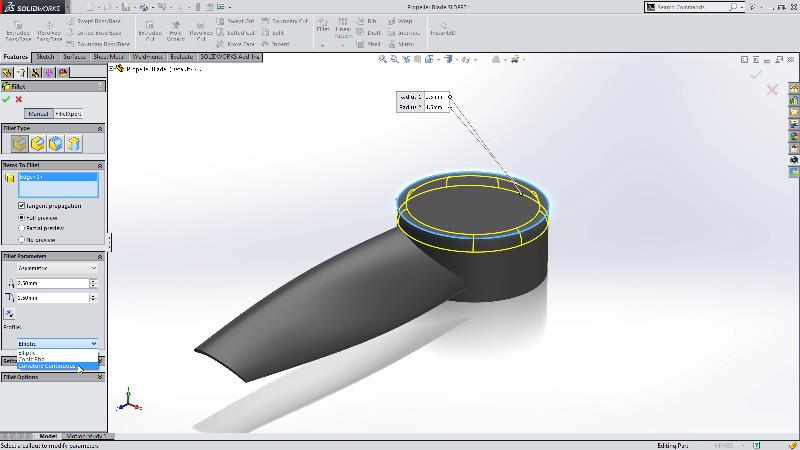
Task: Click the Linear Pattern tool
Action: click(x=343, y=29)
